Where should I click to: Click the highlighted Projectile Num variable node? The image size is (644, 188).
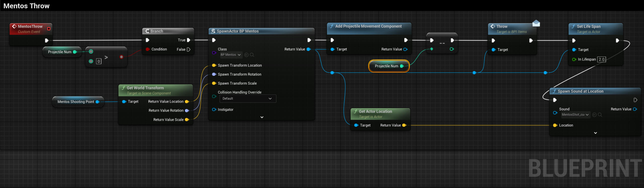pyautogui.click(x=386, y=66)
